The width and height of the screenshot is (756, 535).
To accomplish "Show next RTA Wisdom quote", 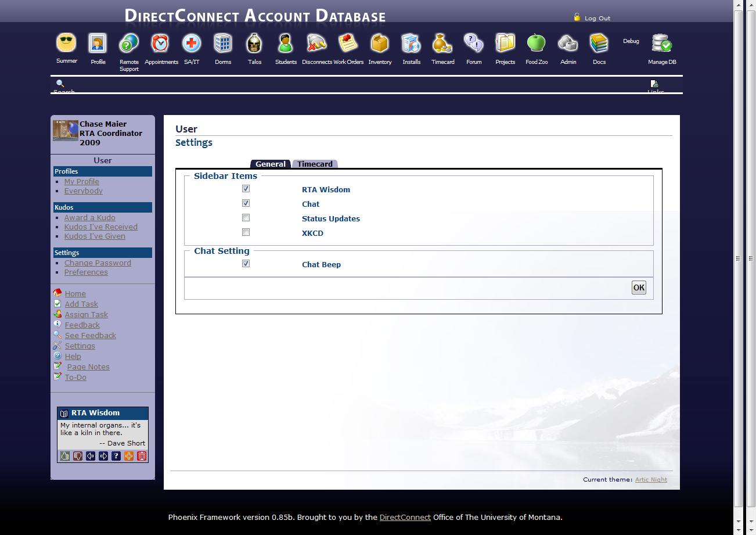I will (103, 456).
